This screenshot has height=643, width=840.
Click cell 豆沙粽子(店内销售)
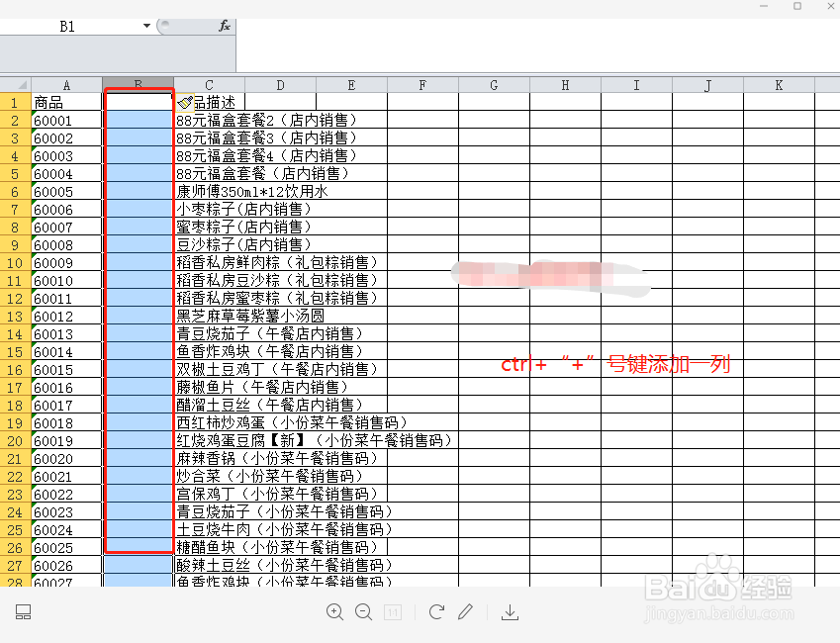243,245
